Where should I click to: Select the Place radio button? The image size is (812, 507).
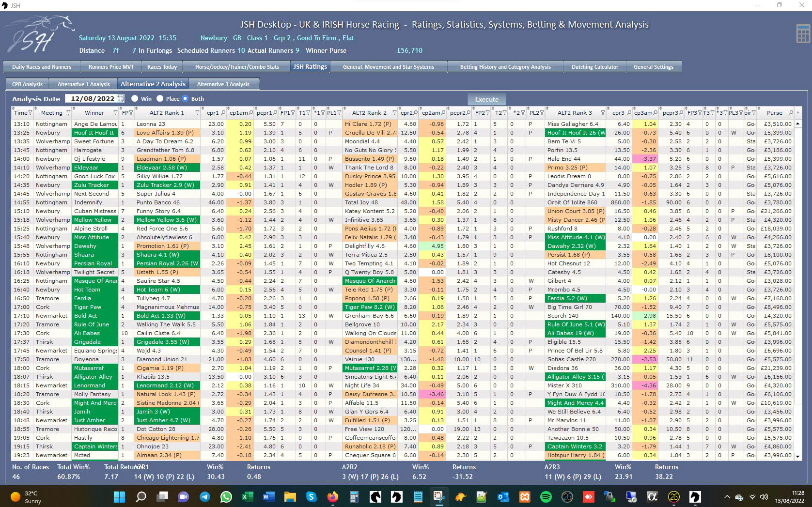pos(160,98)
